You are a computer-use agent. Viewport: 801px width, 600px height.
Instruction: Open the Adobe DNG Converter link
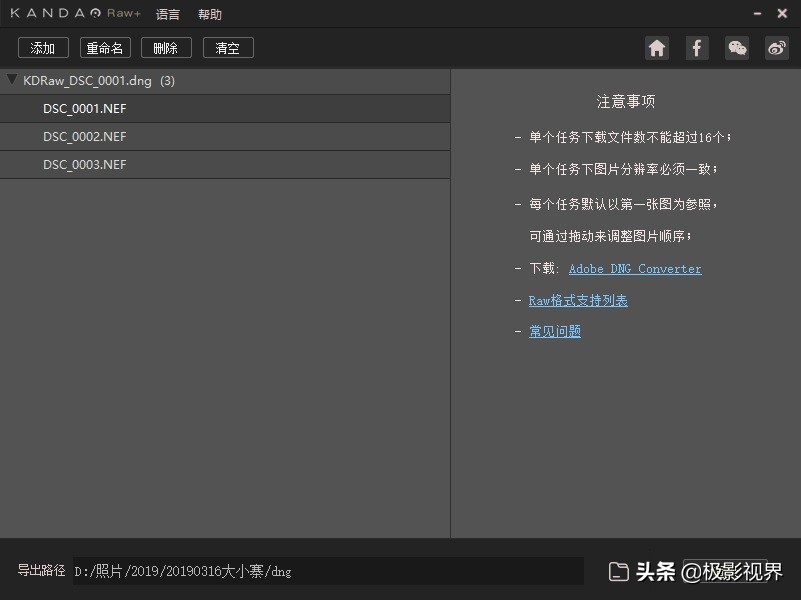[x=634, y=268]
